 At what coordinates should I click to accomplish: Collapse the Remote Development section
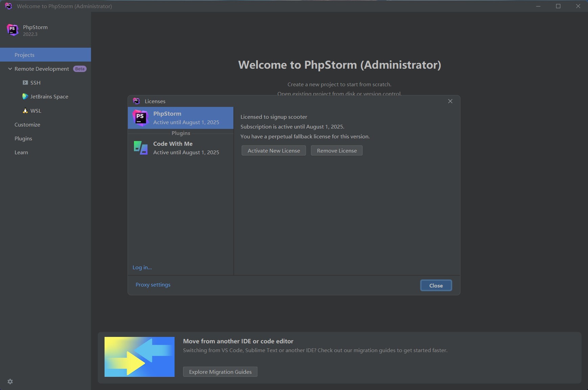coord(10,69)
